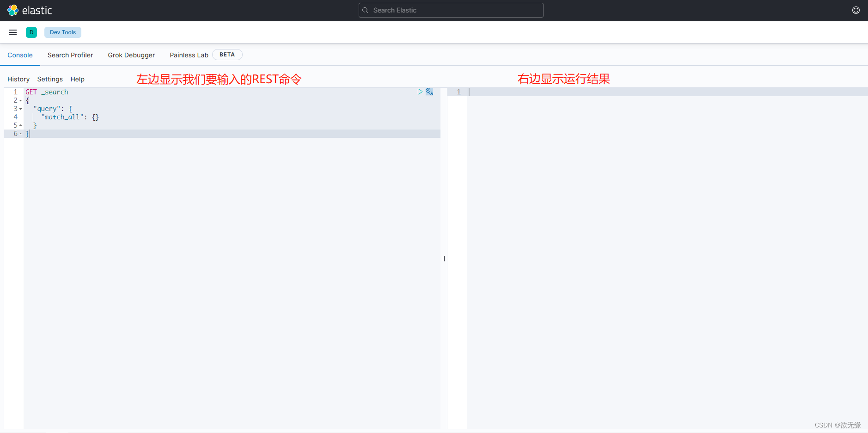Viewport: 868px width, 433px height.
Task: Click inside the response output pane
Action: click(667, 259)
